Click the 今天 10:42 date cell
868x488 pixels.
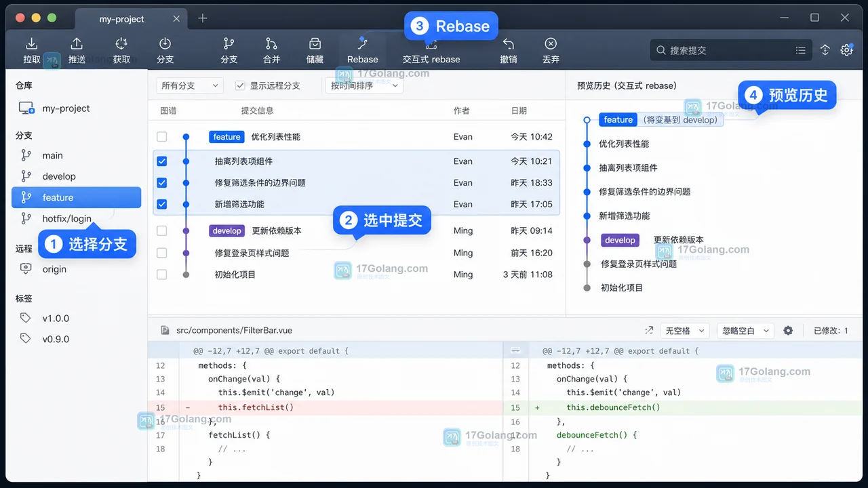pos(532,137)
